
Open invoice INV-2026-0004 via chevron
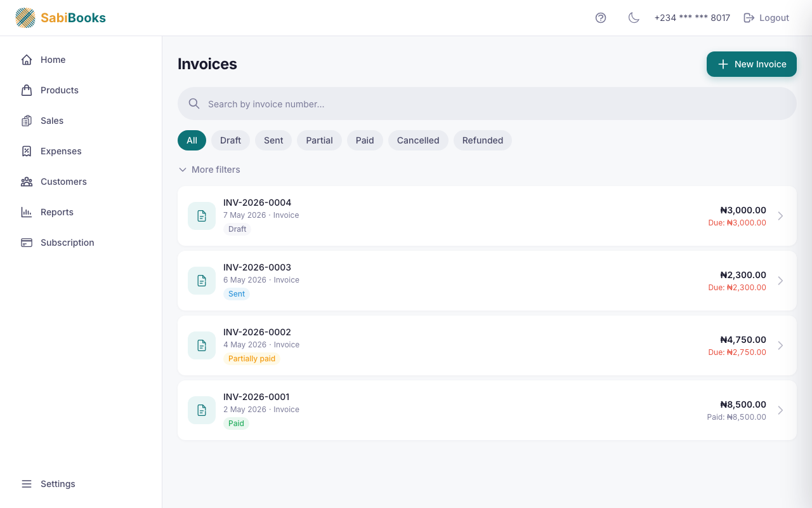780,216
